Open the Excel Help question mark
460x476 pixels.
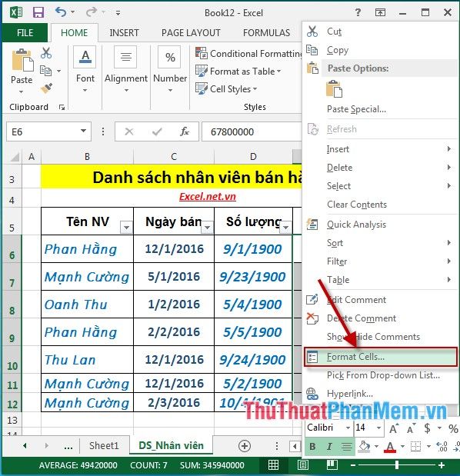(358, 12)
